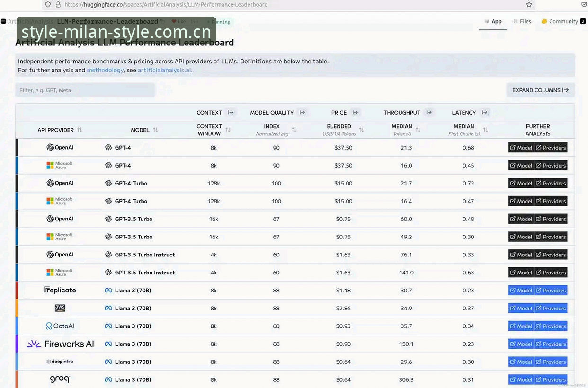Select the 141.0 throughput value
The image size is (588, 388).
point(406,273)
